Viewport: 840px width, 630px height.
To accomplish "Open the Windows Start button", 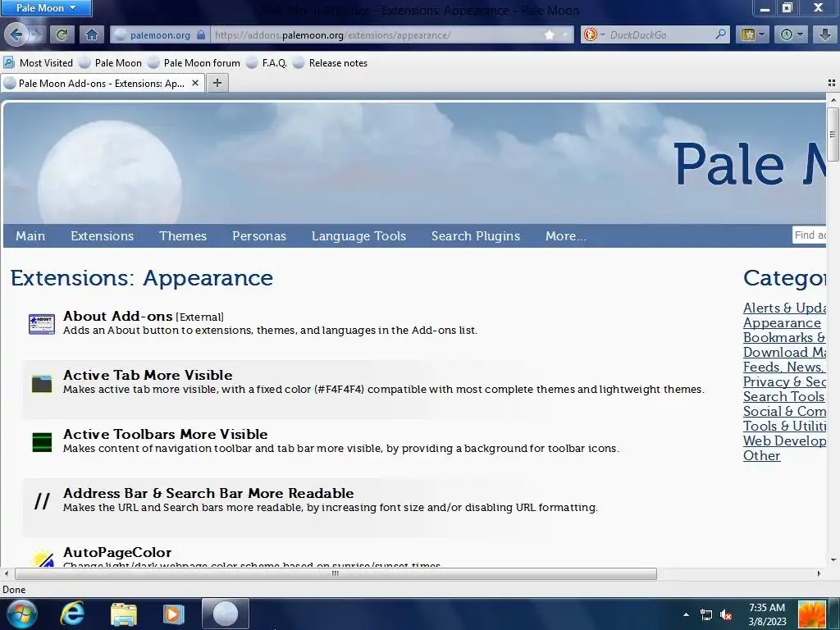I will pyautogui.click(x=21, y=614).
